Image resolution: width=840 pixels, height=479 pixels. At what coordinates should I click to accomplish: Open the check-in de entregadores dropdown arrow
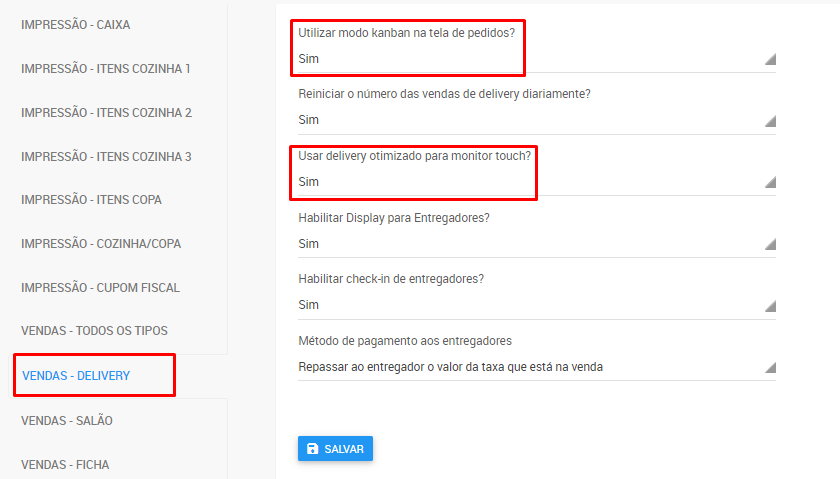(770, 306)
